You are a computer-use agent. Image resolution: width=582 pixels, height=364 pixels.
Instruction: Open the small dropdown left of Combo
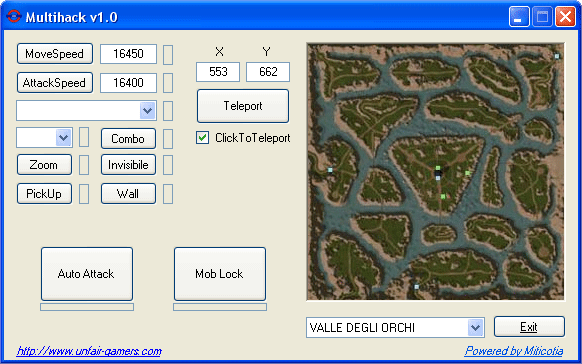click(44, 138)
